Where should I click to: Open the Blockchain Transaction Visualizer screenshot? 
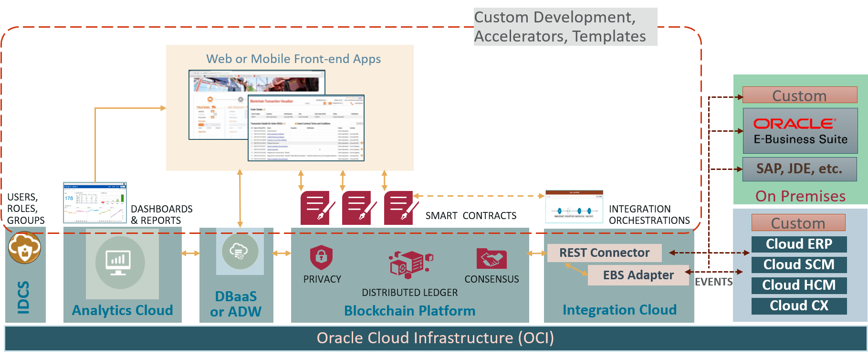point(306,128)
